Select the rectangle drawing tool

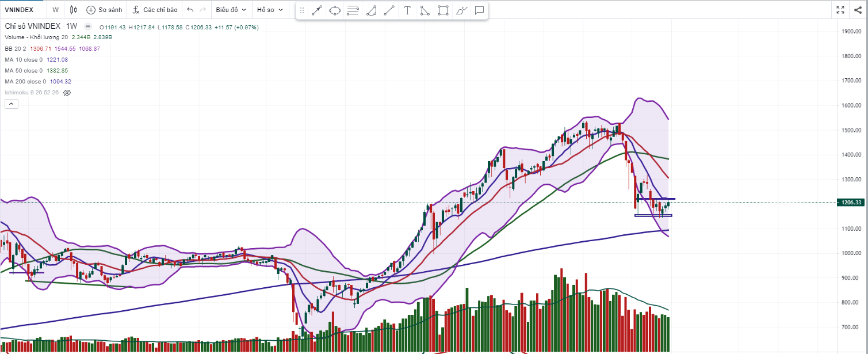point(443,10)
